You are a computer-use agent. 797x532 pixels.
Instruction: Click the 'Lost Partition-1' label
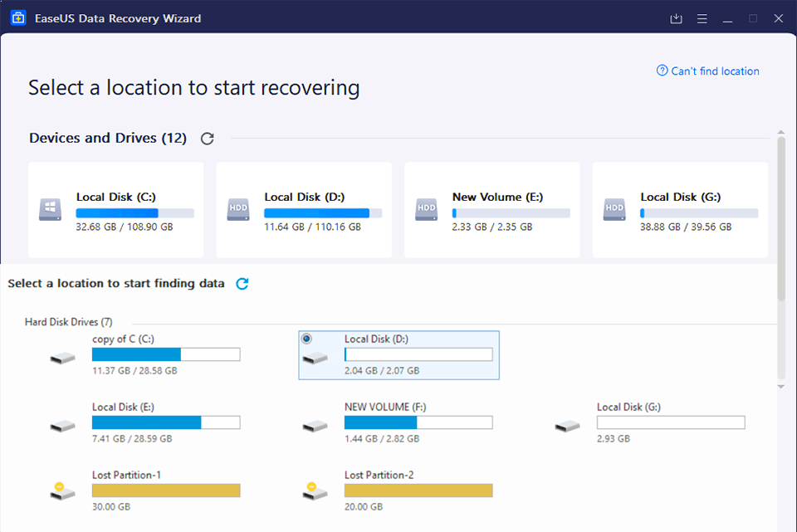coord(126,475)
